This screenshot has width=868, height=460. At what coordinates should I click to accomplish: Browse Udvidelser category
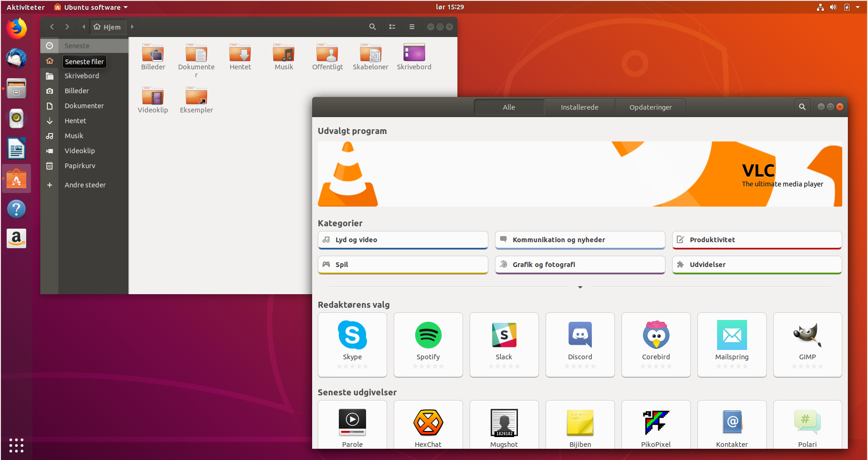coord(757,265)
